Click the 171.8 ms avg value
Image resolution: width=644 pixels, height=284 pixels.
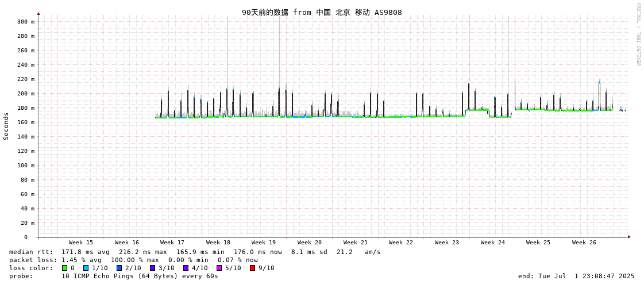(86, 252)
